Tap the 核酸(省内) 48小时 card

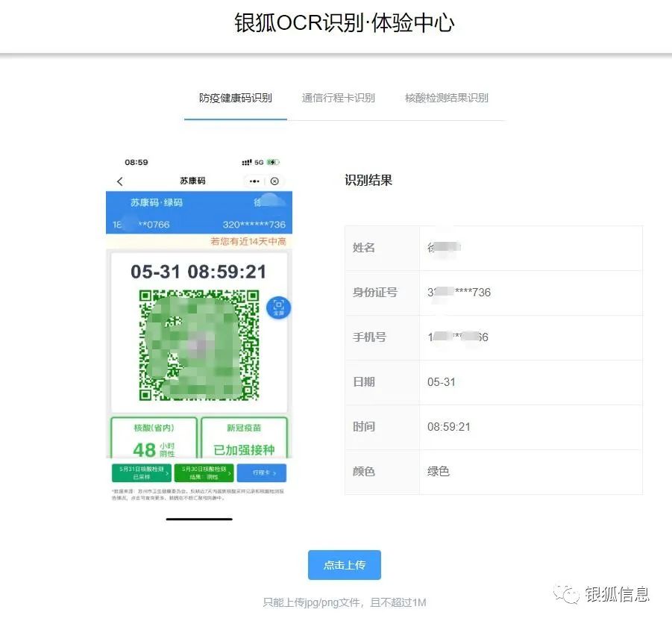[x=154, y=438]
